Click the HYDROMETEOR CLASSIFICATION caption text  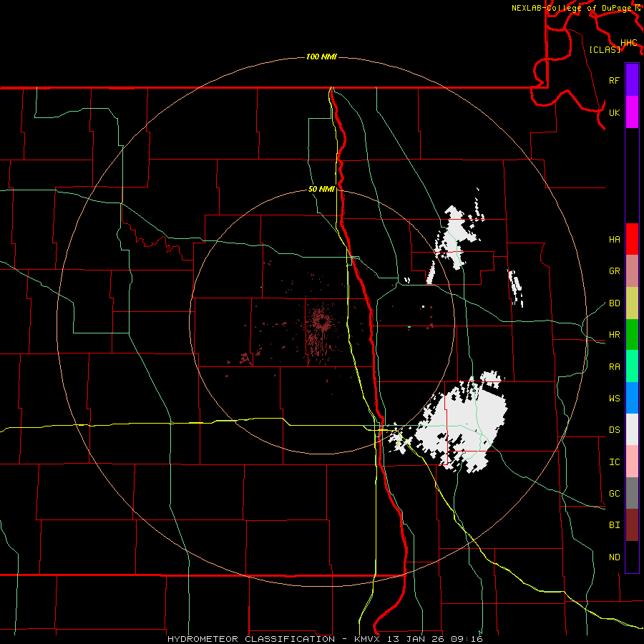251,639
